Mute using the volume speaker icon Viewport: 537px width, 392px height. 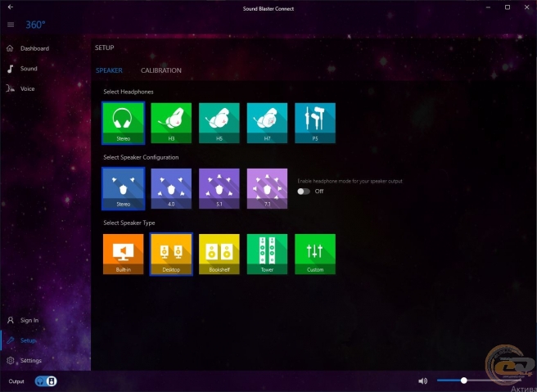click(423, 381)
